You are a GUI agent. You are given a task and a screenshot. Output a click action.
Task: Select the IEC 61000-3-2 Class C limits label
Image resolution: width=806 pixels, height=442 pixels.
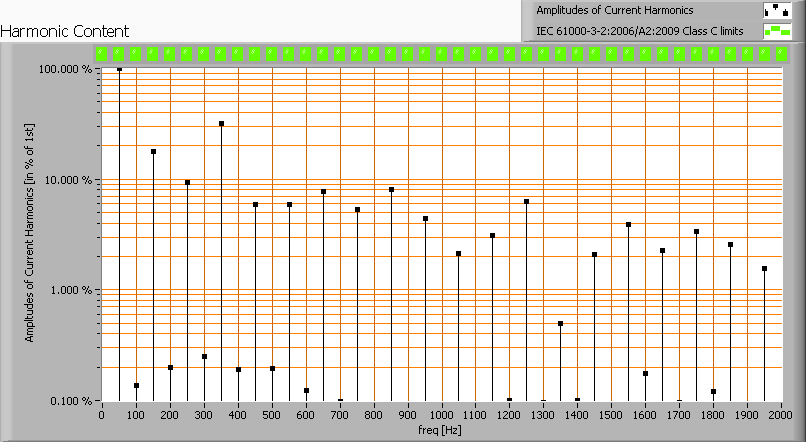point(639,31)
